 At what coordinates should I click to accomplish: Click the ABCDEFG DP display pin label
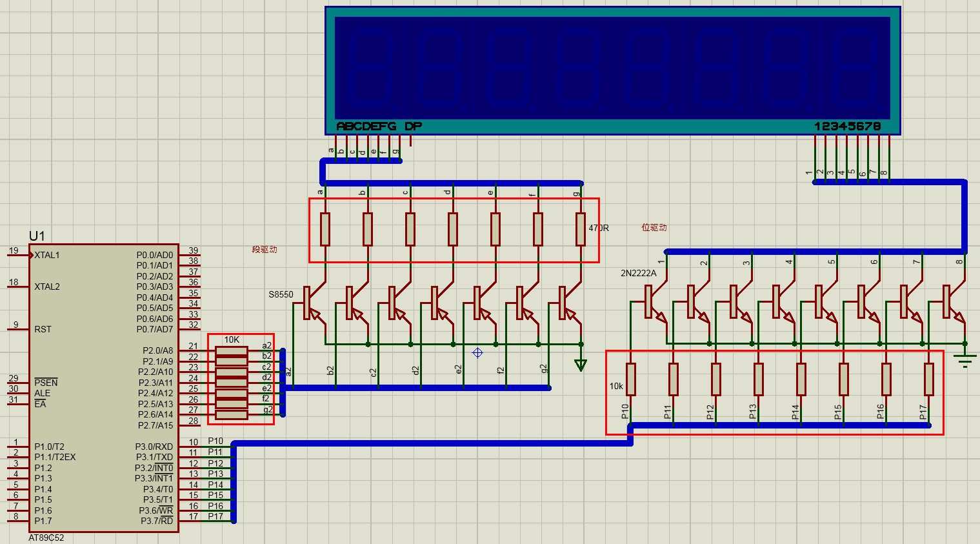click(x=379, y=126)
